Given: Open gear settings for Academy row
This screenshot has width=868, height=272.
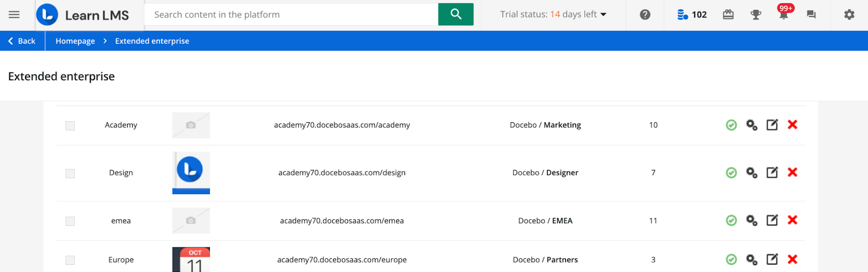Looking at the screenshot, I should click(x=752, y=125).
